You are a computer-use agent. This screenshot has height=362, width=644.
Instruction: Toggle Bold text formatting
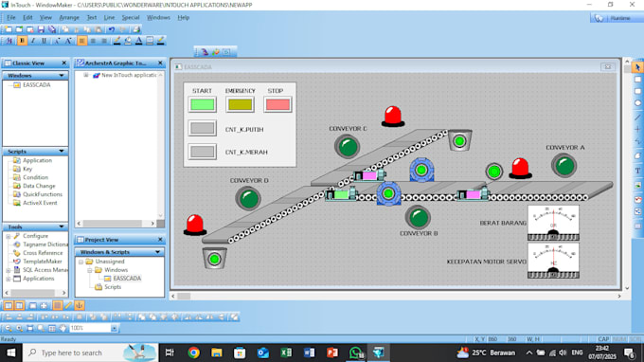click(22, 41)
